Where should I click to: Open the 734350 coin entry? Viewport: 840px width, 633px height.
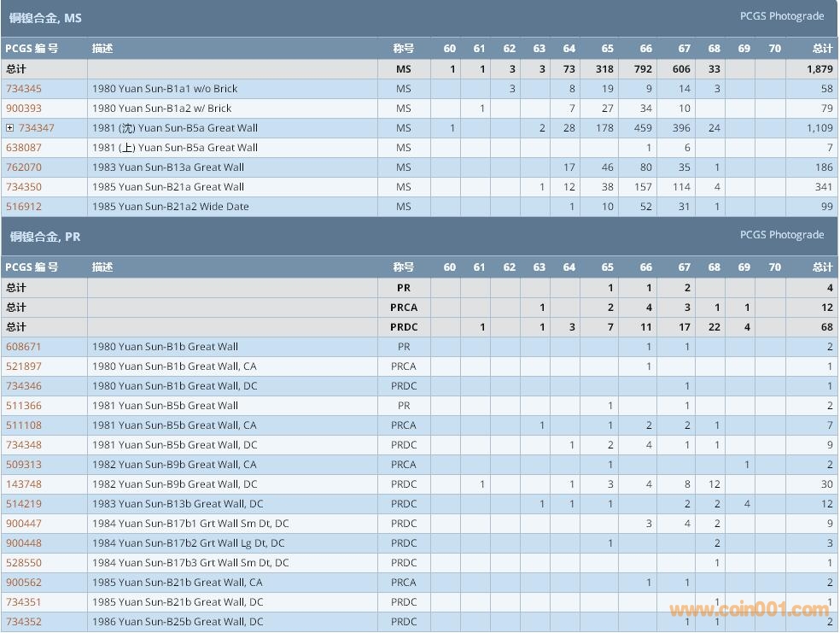pos(24,187)
